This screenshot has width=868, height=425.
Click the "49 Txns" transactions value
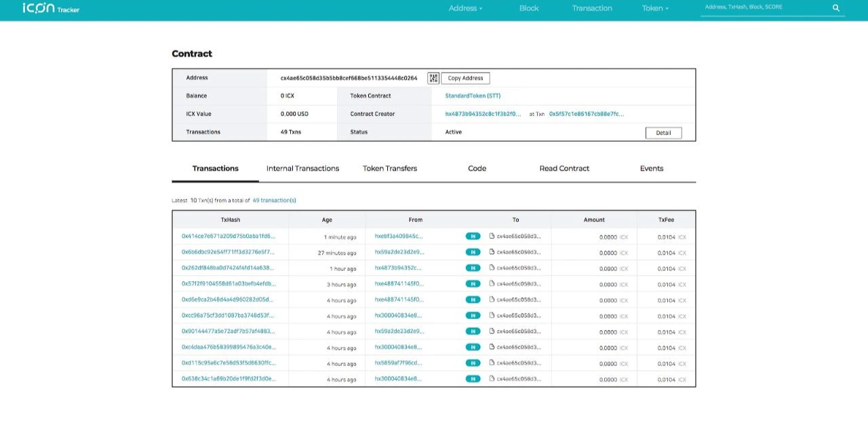[x=291, y=132]
